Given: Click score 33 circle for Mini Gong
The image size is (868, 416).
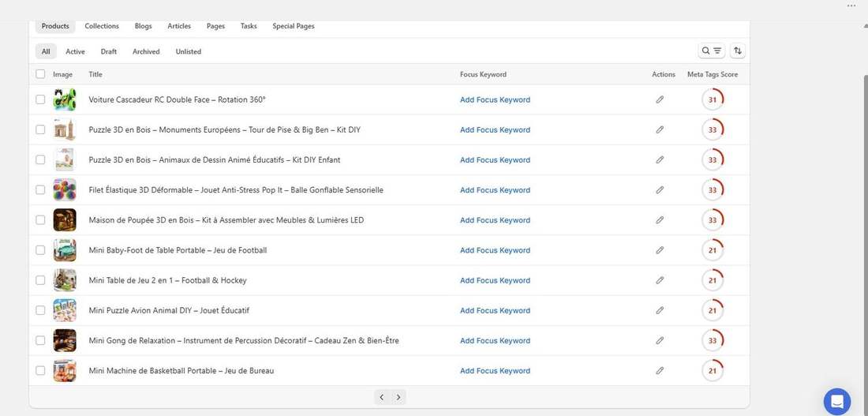Looking at the screenshot, I should [713, 341].
